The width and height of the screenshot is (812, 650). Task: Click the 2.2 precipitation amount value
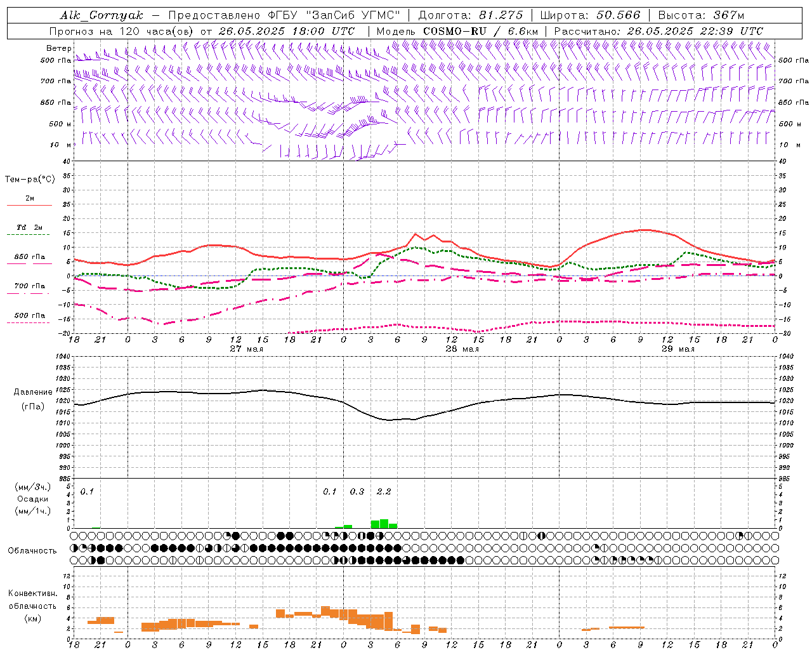pyautogui.click(x=384, y=491)
